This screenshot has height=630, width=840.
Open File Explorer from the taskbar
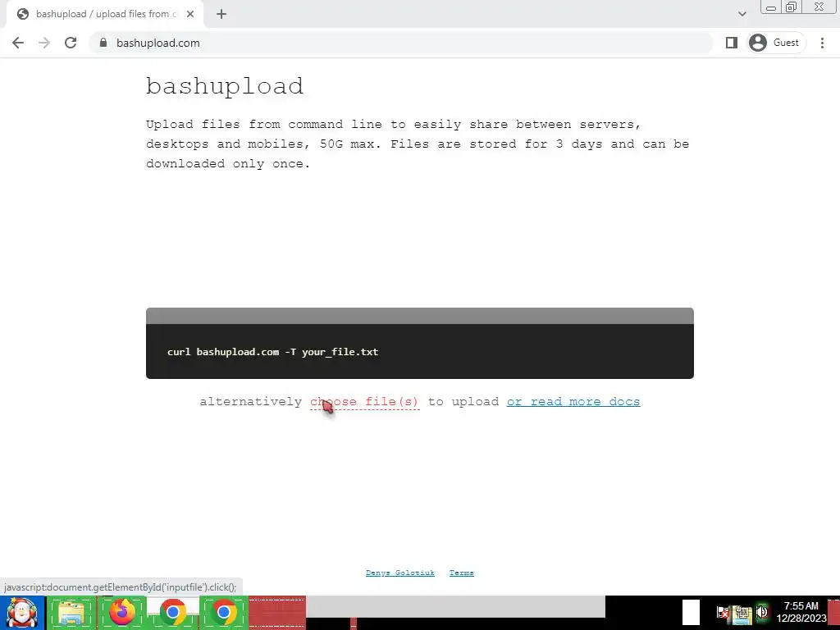71,613
